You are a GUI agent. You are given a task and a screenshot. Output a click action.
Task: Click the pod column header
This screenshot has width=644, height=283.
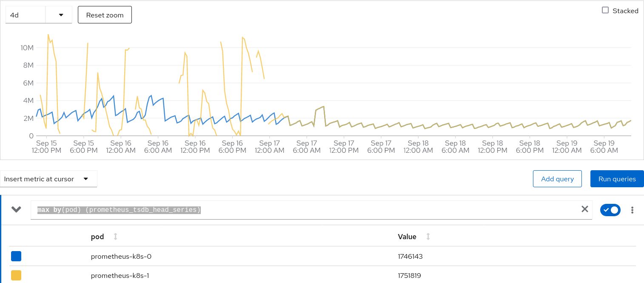click(x=97, y=237)
